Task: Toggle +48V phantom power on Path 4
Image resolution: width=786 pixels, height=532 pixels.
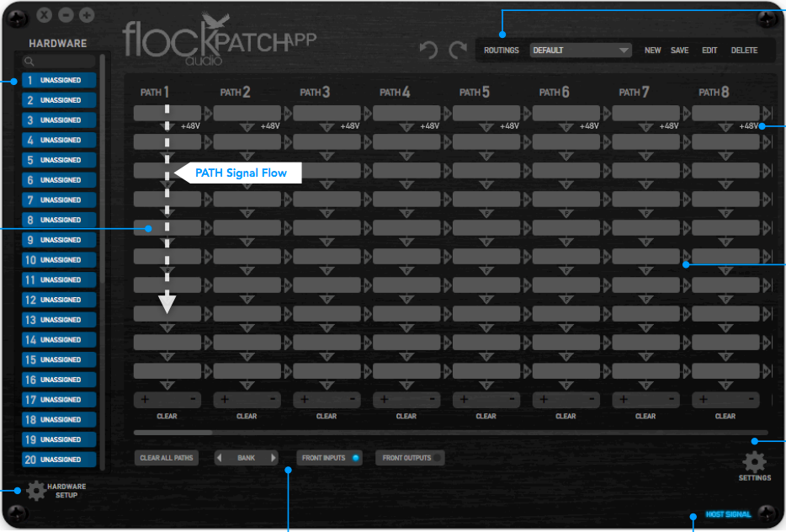Action: coord(429,126)
